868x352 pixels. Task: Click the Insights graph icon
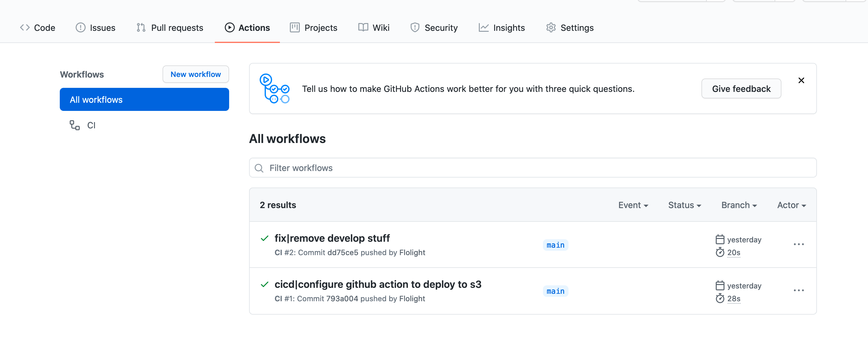point(483,28)
